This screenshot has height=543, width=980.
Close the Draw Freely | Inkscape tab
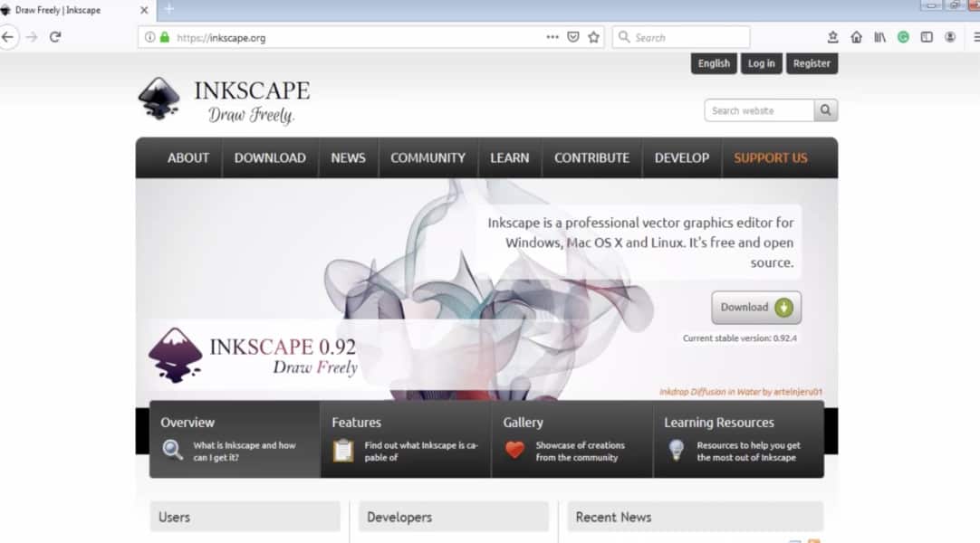coord(144,10)
